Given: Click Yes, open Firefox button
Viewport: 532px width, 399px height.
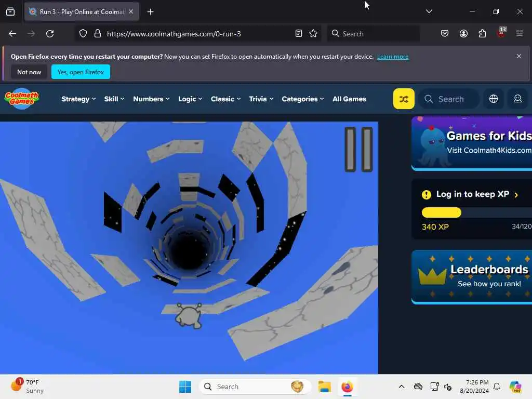Looking at the screenshot, I should coord(81,72).
